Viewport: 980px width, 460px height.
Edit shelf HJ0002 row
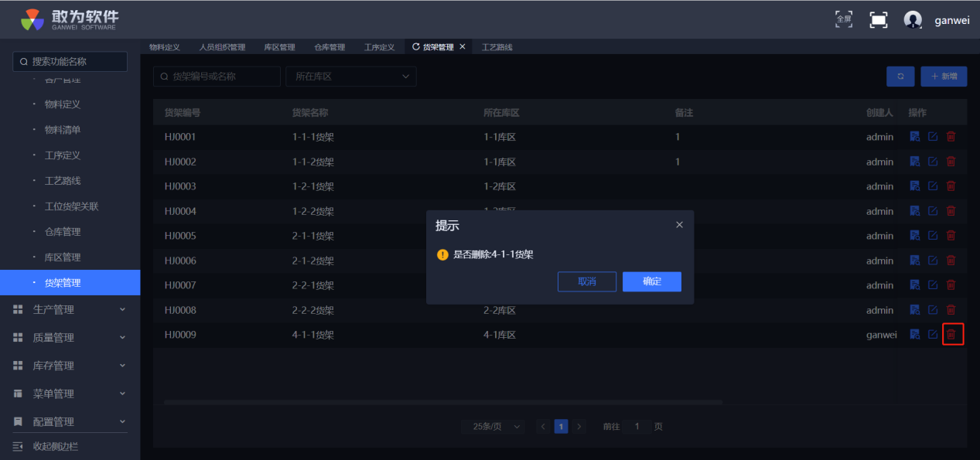933,162
